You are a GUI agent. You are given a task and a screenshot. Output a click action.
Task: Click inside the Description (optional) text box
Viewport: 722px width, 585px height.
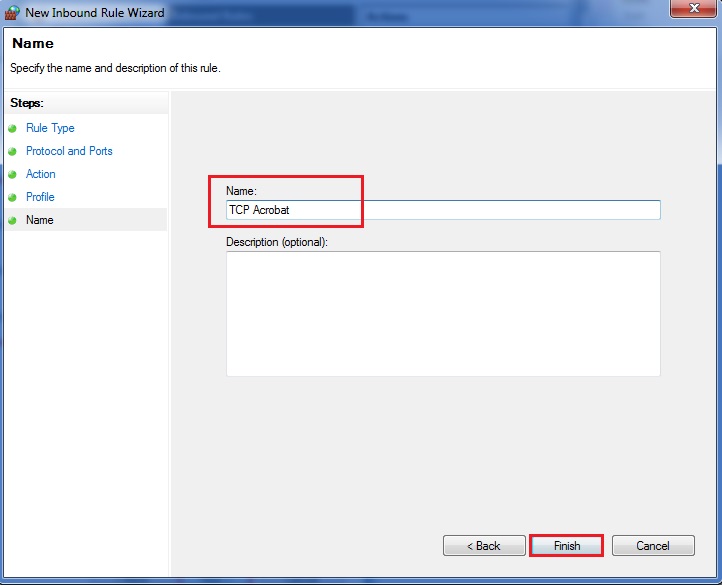pyautogui.click(x=443, y=313)
